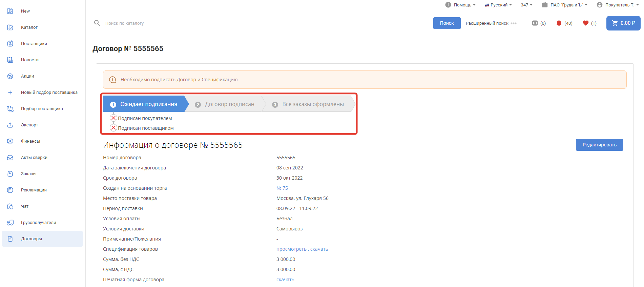Open Finances icon in sidebar
Image resolution: width=644 pixels, height=287 pixels.
(x=10, y=141)
